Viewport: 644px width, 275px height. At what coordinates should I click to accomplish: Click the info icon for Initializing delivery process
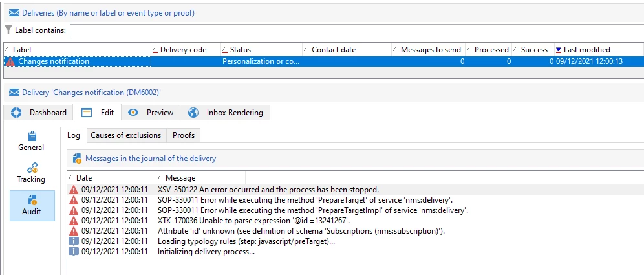click(73, 252)
